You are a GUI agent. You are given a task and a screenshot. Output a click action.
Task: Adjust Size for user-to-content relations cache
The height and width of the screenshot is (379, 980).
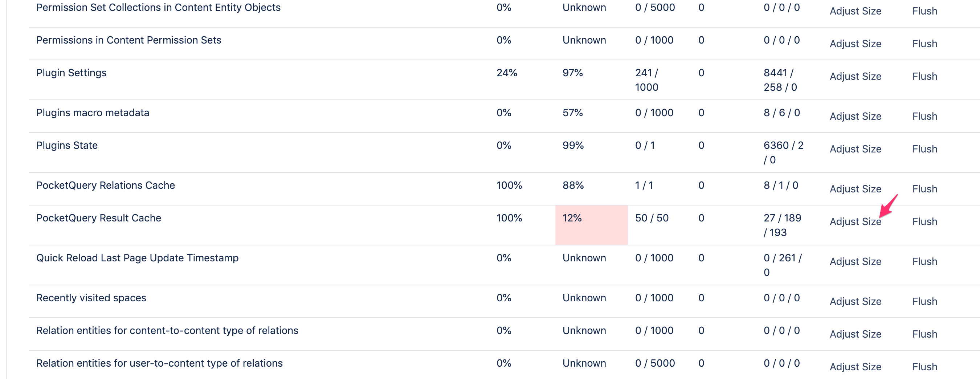855,367
